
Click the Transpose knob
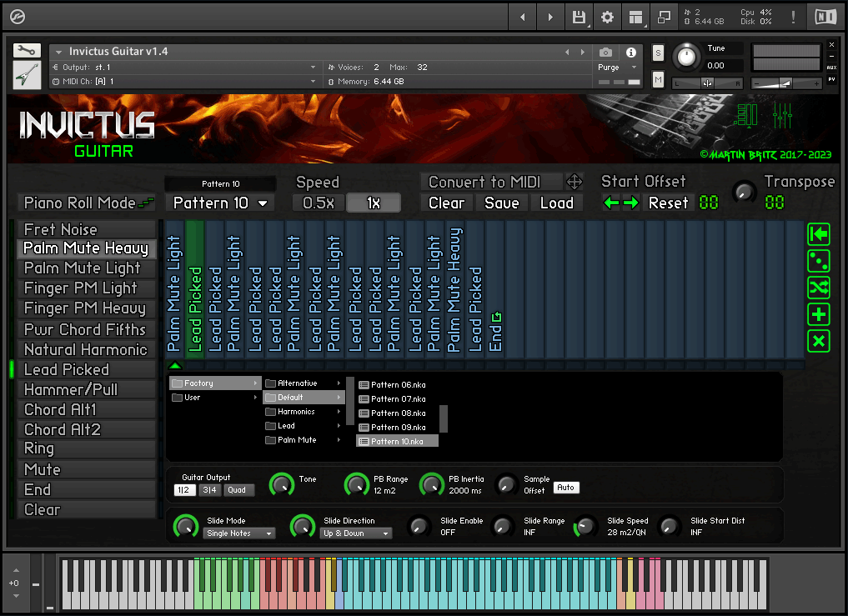(x=745, y=193)
